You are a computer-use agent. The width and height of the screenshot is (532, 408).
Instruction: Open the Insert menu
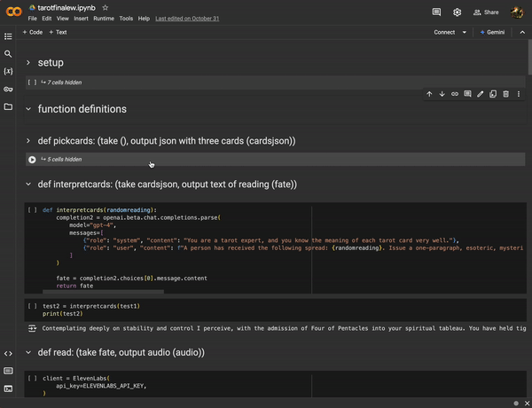click(x=81, y=19)
